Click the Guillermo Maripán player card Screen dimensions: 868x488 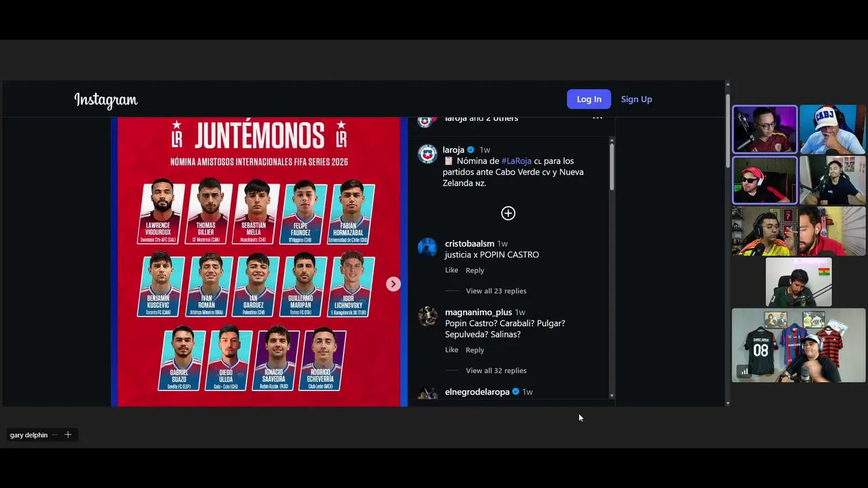(x=304, y=284)
